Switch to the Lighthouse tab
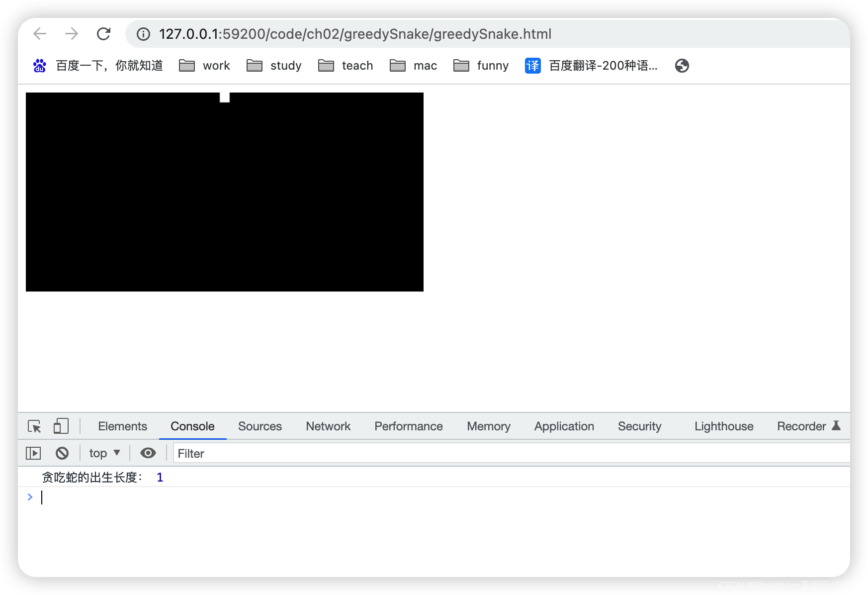The width and height of the screenshot is (868, 595). [x=724, y=426]
